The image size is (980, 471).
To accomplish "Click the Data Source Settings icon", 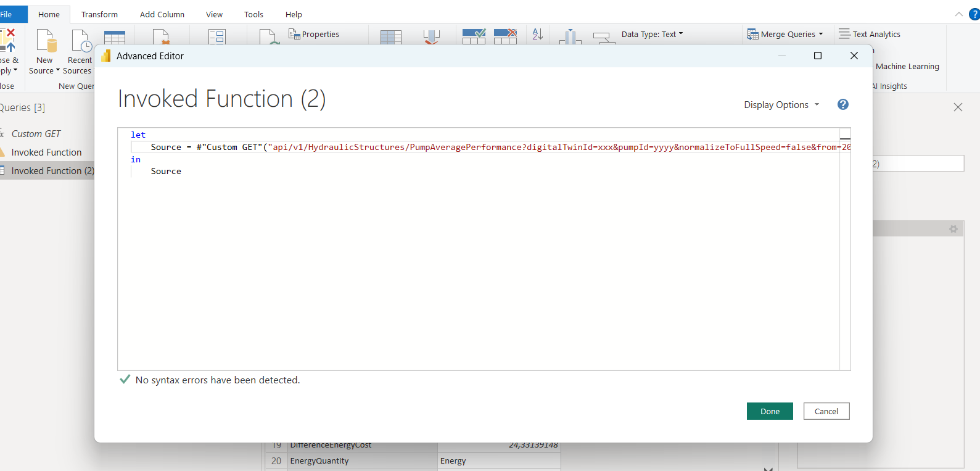I will point(162,37).
